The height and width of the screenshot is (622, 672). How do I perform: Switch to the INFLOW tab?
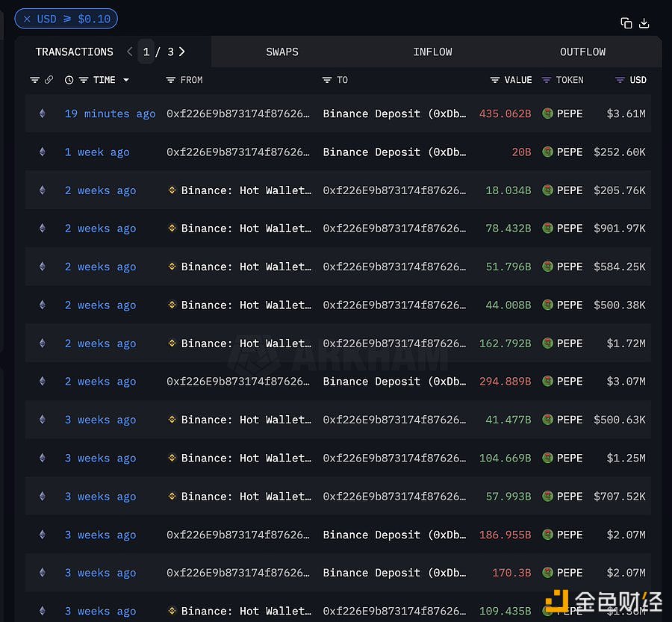(x=432, y=52)
